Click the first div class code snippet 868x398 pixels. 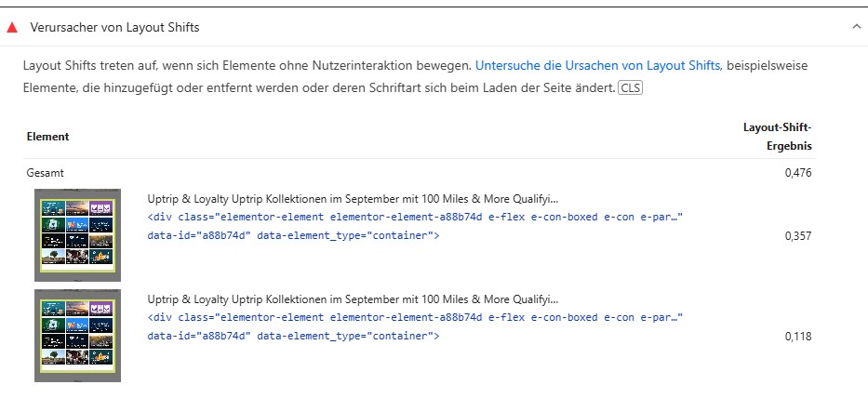(x=415, y=217)
